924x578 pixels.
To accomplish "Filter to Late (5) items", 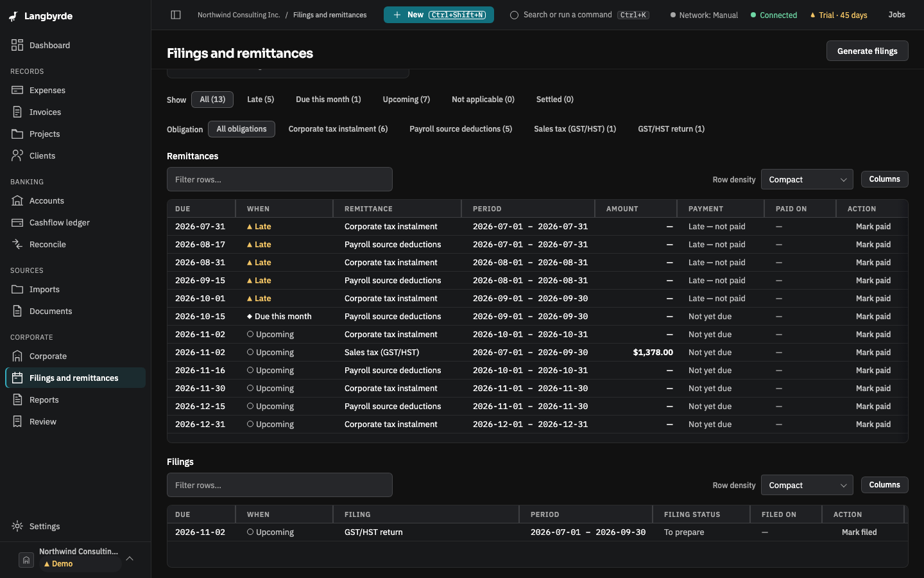I will 261,100.
